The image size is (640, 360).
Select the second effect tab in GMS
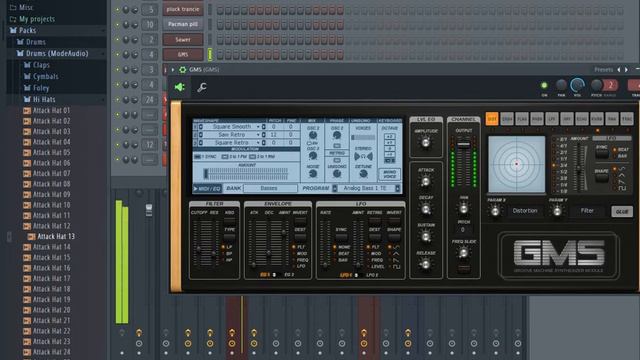(507, 119)
